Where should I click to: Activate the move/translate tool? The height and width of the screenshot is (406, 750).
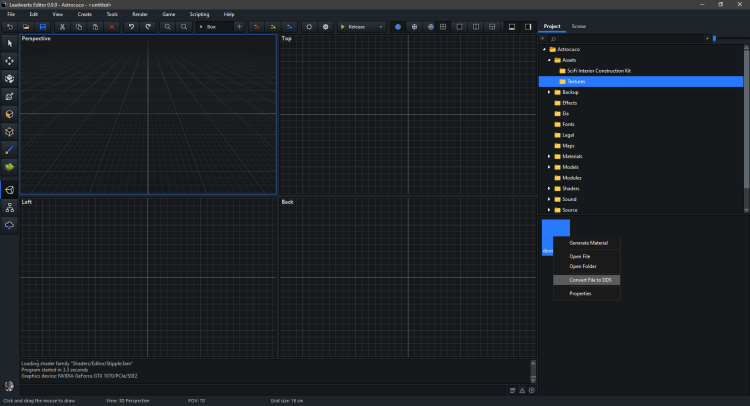pyautogui.click(x=10, y=61)
